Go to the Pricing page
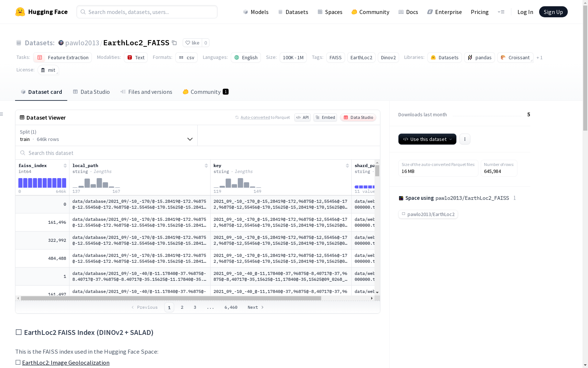 coord(480,12)
